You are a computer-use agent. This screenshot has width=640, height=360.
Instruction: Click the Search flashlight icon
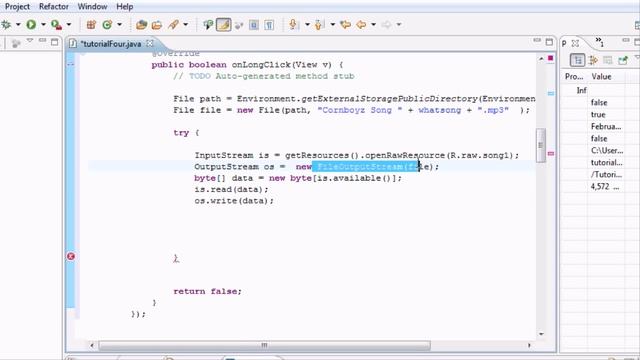point(174,25)
